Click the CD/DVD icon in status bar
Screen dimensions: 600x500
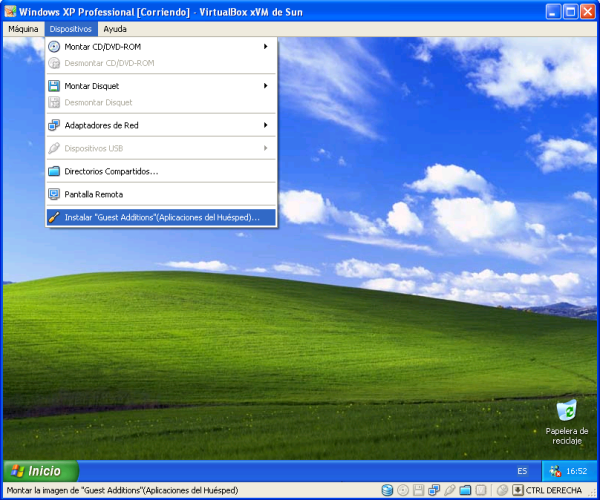tap(402, 490)
